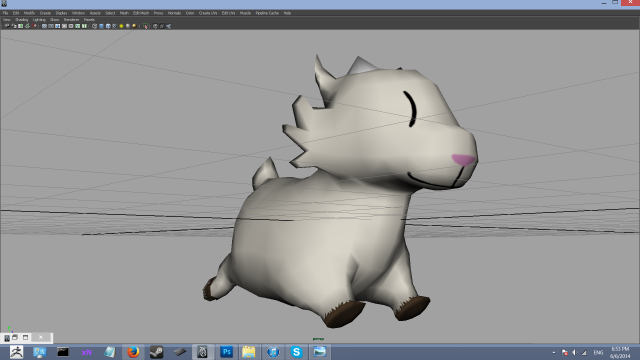This screenshot has width=640, height=360.
Task: Toggle Film Gate display
Action: pyautogui.click(x=51, y=26)
